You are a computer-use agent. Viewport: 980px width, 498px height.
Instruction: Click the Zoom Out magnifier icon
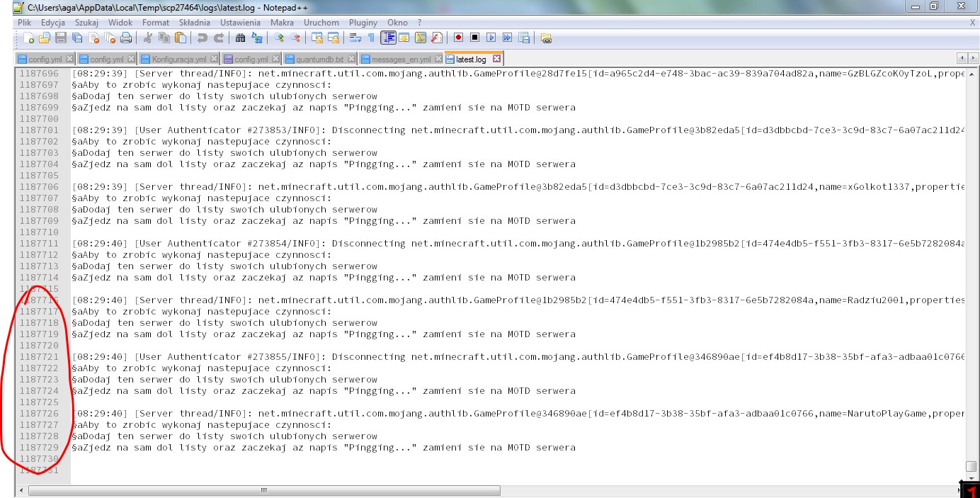tap(295, 38)
